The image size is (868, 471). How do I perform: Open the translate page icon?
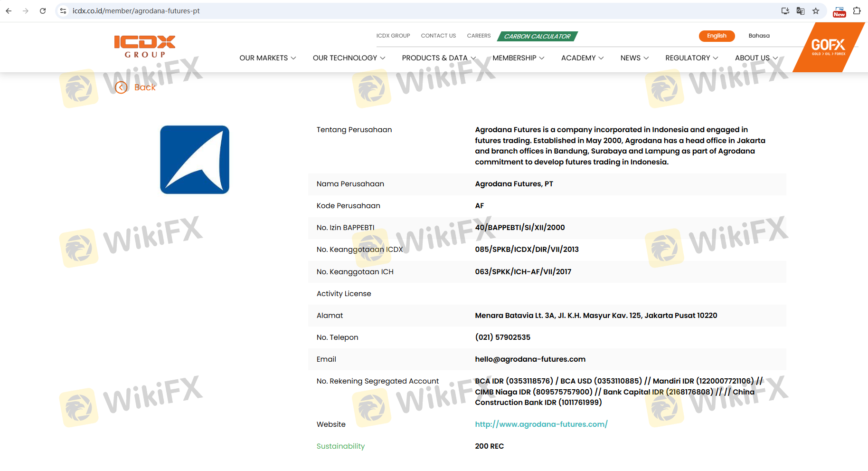(801, 11)
